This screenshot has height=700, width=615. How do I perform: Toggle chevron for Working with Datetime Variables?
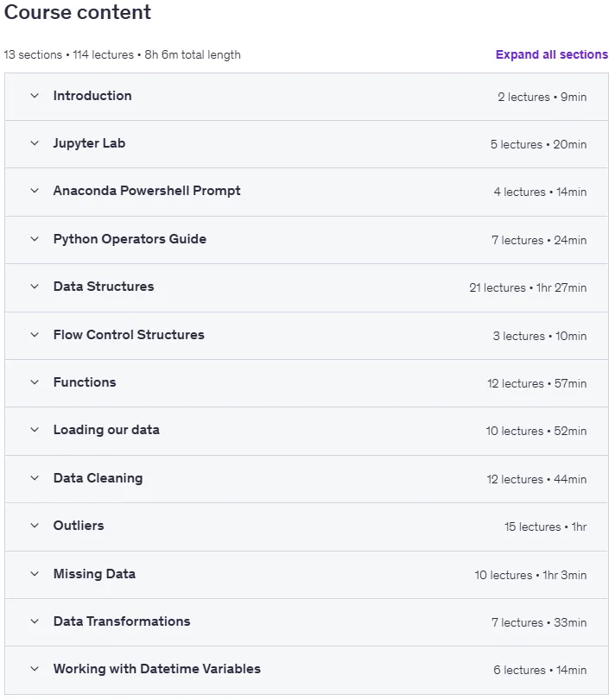coord(35,669)
